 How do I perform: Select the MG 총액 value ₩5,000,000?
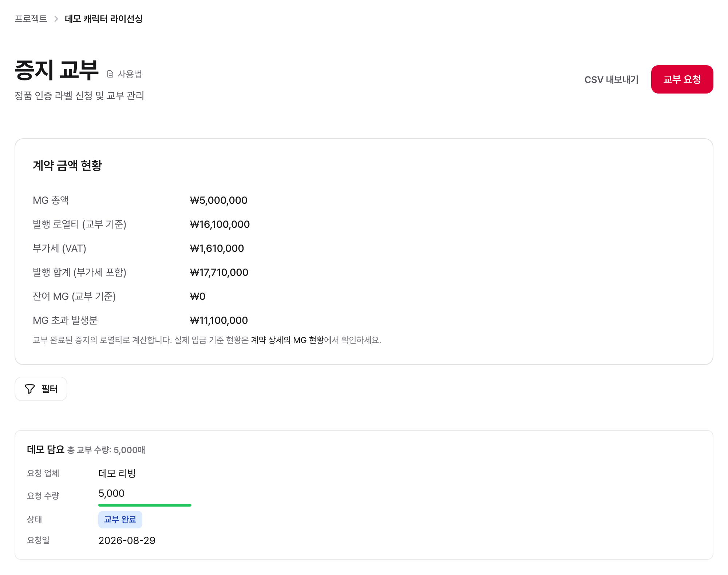[219, 200]
